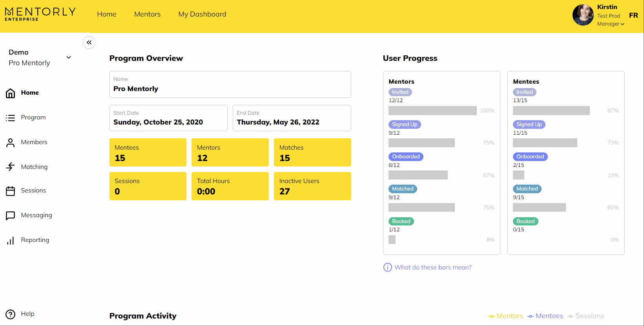Open Mentors in the top navigation
Viewport: 644px width, 326px height.
pyautogui.click(x=147, y=14)
